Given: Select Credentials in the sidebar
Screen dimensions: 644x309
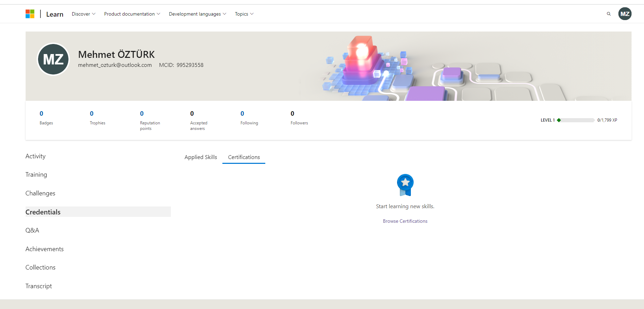Looking at the screenshot, I should click(x=98, y=212).
